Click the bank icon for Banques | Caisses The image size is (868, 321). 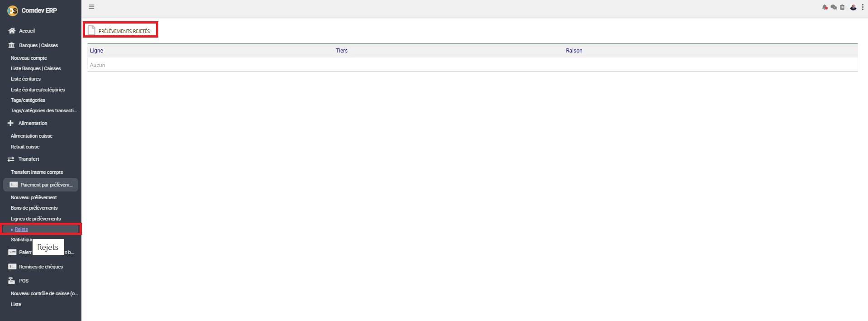tap(12, 45)
